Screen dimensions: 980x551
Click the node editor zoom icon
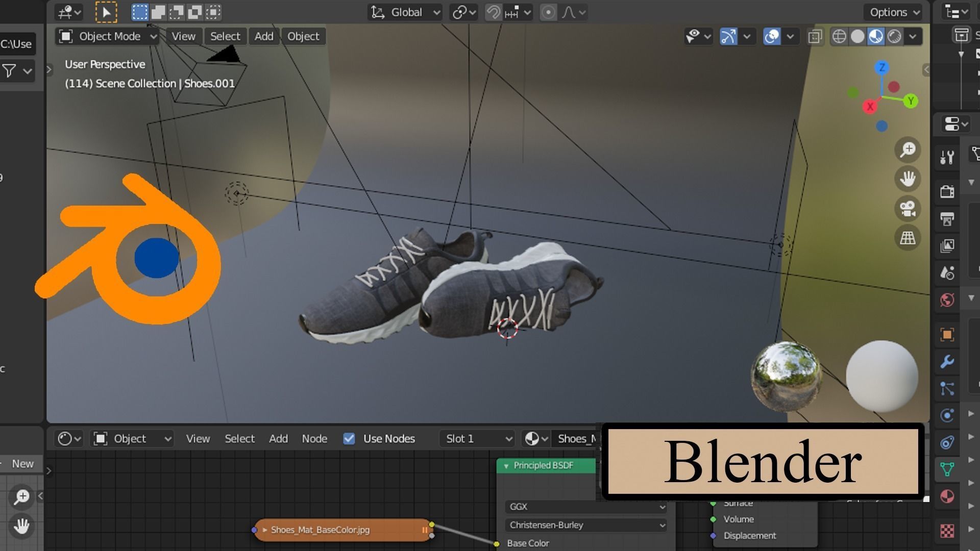point(21,496)
